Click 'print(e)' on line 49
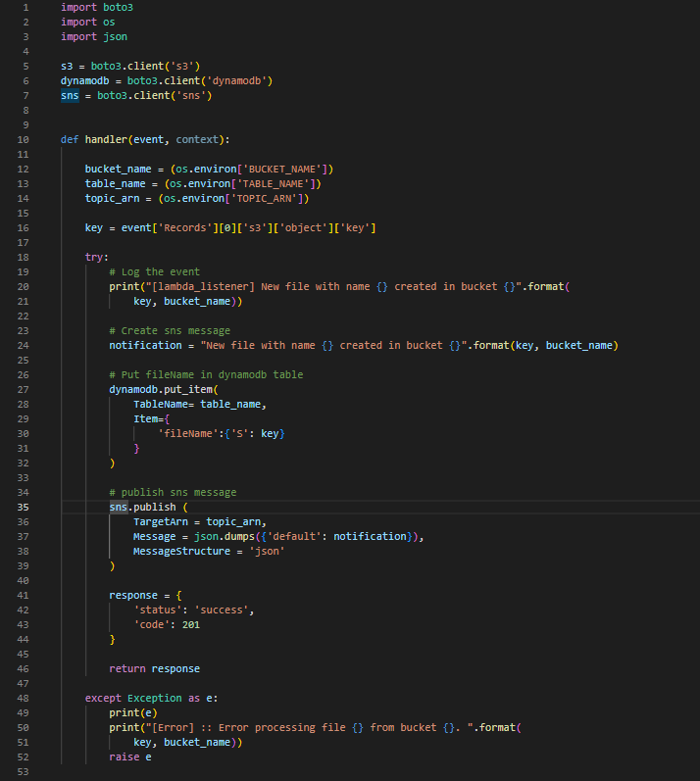Image resolution: width=700 pixels, height=781 pixels. click(x=133, y=712)
